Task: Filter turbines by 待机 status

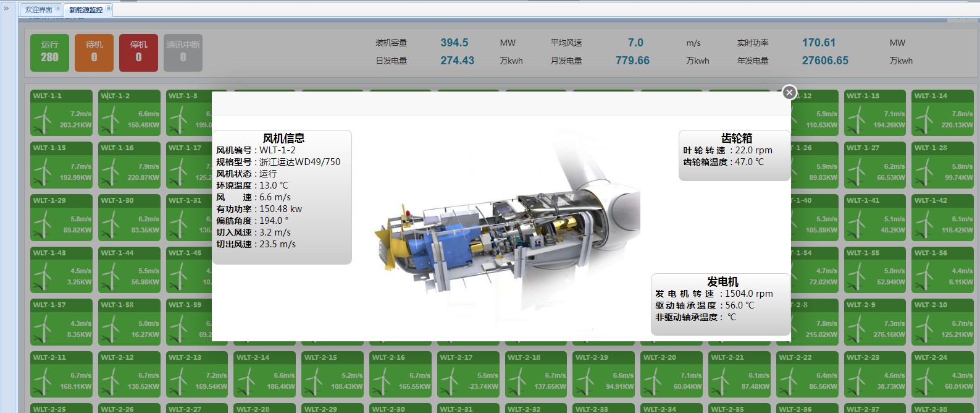Action: 94,53
